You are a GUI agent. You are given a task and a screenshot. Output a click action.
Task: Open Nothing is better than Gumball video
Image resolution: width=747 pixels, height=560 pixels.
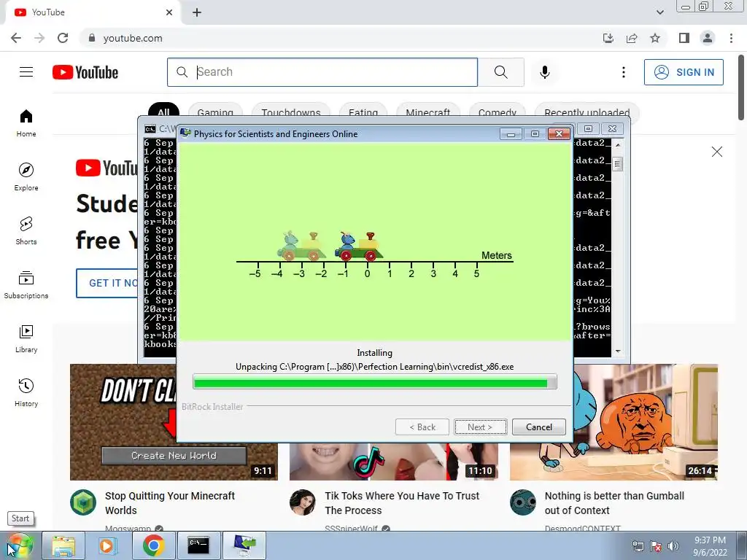[x=614, y=503]
